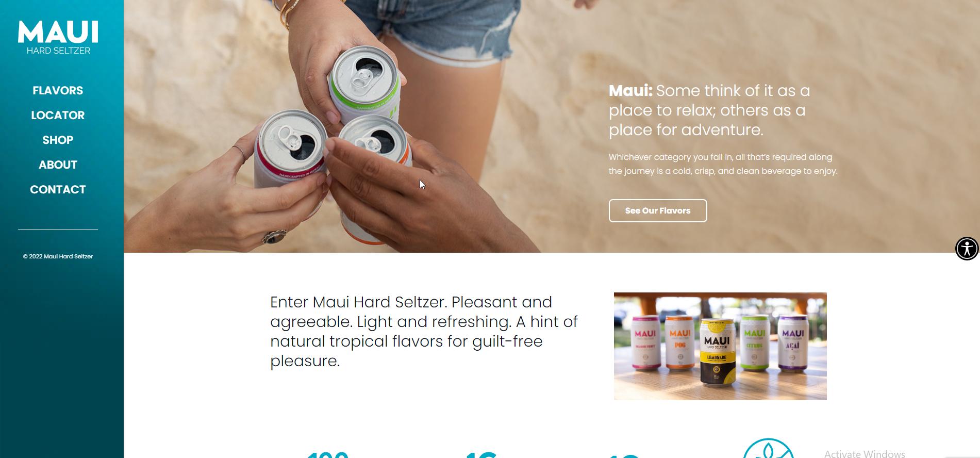The width and height of the screenshot is (980, 458).
Task: Select the orange POG can in product photo
Action: [679, 343]
